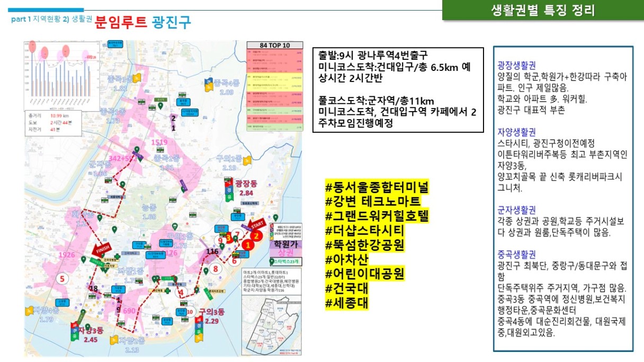Select the #동서울종합터미널 hashtag
Image resolution: width=644 pixels, height=362 pixels.
coord(378,186)
